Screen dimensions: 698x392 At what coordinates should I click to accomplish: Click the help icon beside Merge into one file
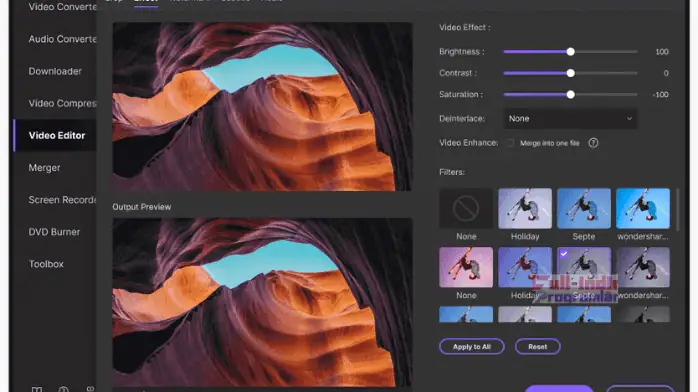tap(593, 143)
